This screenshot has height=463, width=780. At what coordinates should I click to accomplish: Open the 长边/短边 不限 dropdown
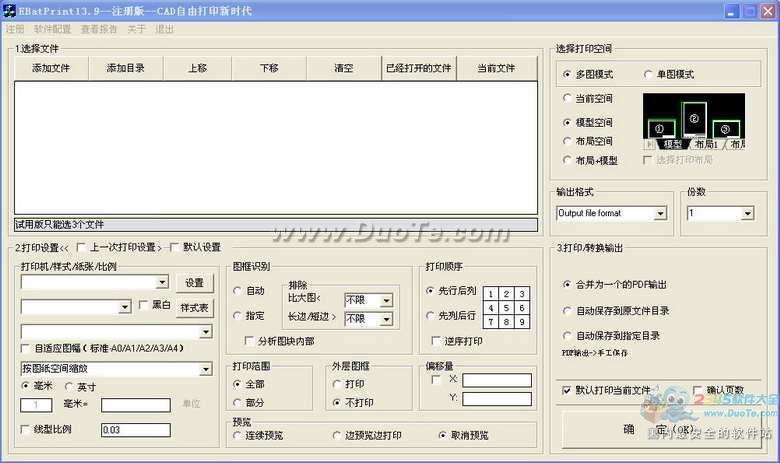pos(387,319)
